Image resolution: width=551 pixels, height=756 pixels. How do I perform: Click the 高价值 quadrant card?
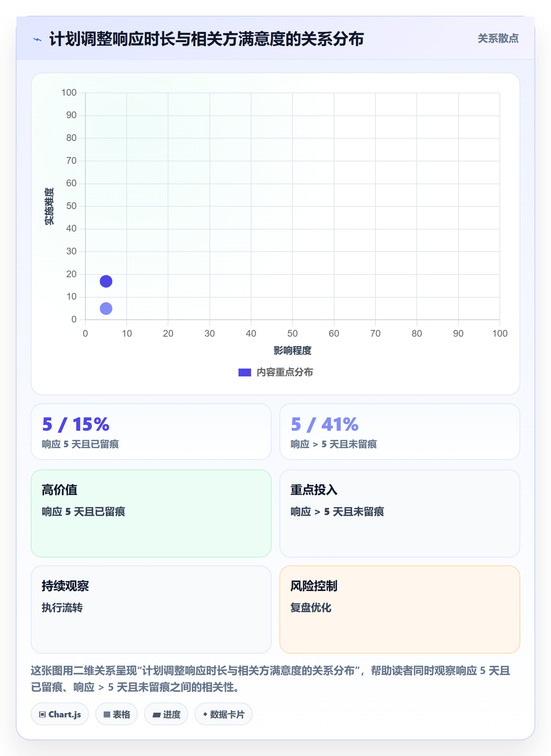pos(151,513)
